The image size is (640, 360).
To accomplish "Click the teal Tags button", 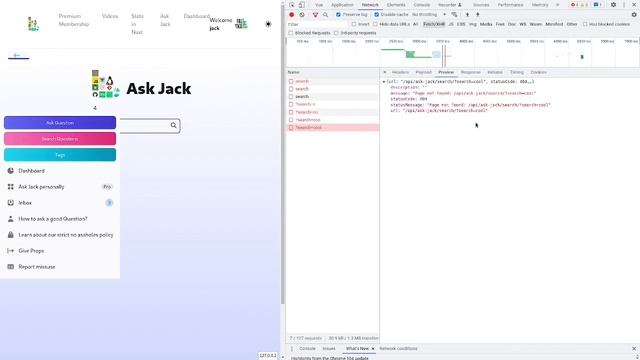I will [x=60, y=155].
